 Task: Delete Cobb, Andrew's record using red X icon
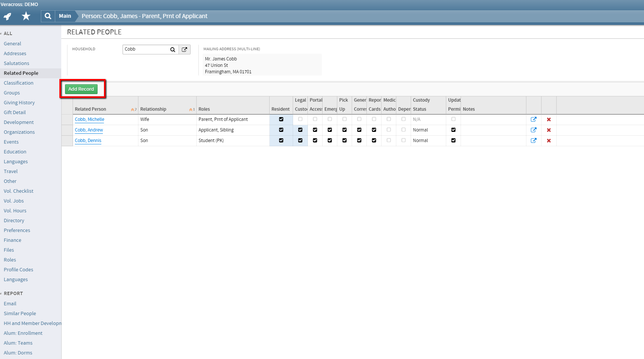(549, 130)
